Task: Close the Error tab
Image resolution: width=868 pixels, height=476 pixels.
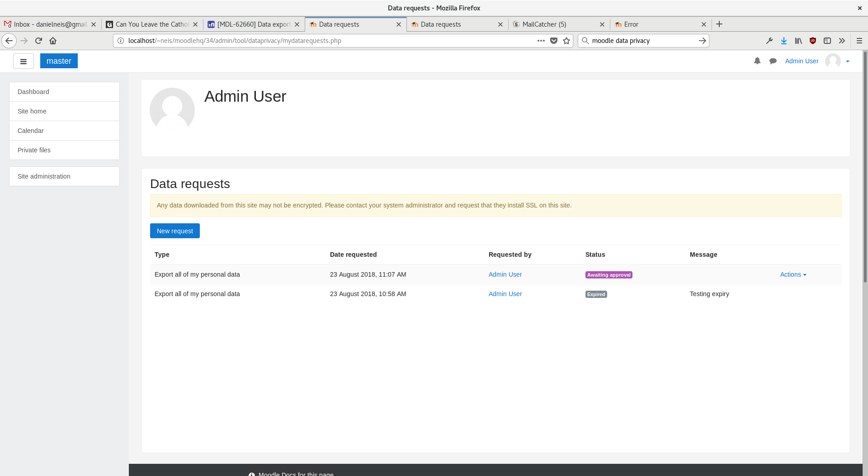Action: click(x=704, y=24)
